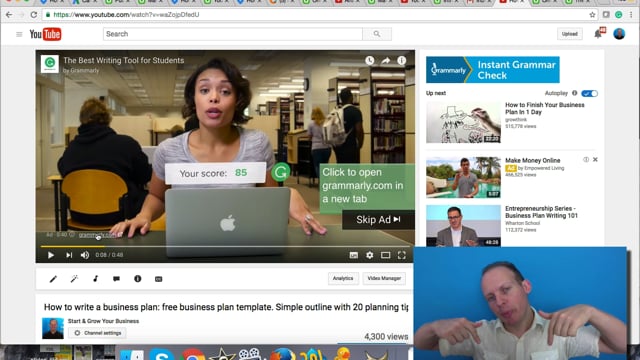Open Chrome from the Dock

[193, 354]
